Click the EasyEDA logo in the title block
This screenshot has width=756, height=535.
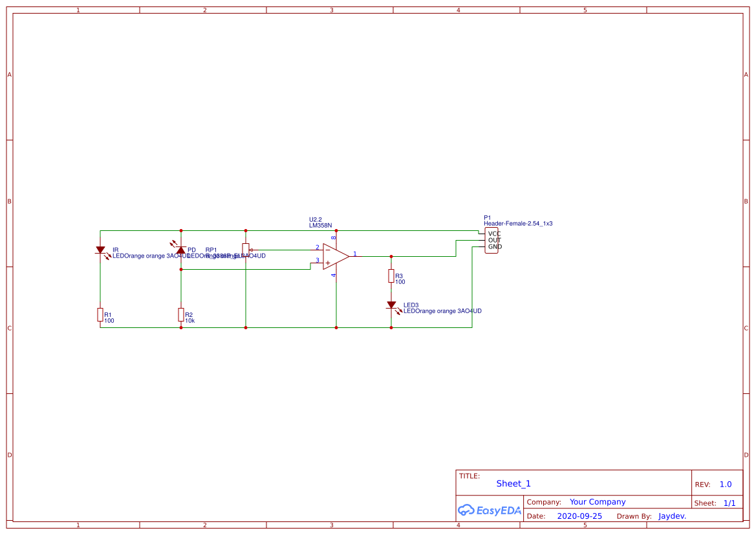pyautogui.click(x=488, y=510)
